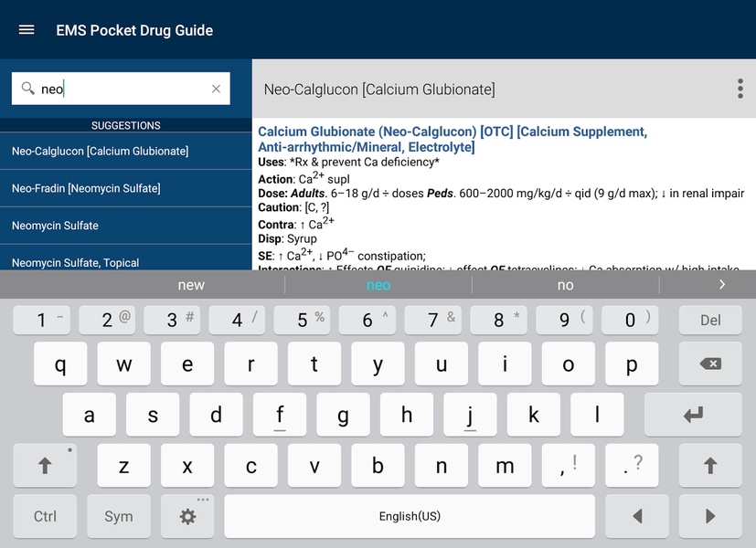Tap the number 7 & key
This screenshot has height=548, width=756.
coord(433,321)
